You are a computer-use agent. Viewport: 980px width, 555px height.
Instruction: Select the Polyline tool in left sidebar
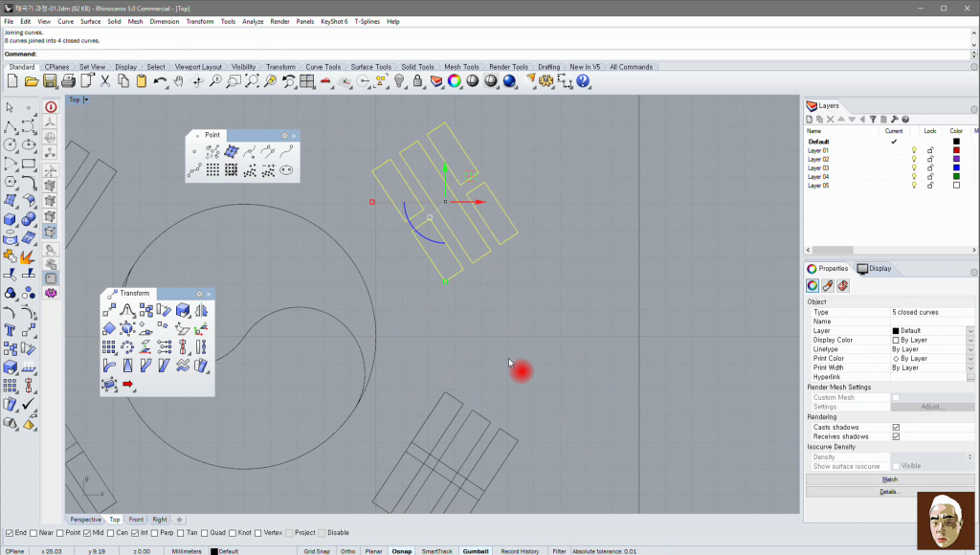[x=10, y=127]
